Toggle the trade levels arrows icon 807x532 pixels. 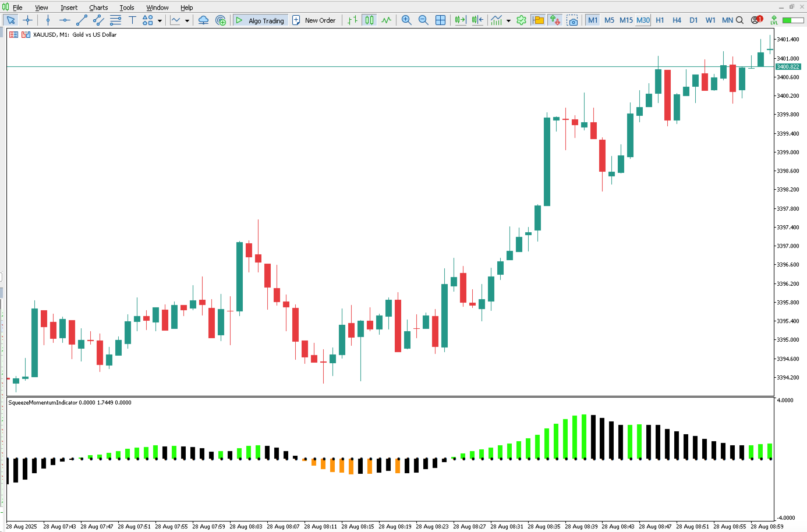click(x=555, y=20)
